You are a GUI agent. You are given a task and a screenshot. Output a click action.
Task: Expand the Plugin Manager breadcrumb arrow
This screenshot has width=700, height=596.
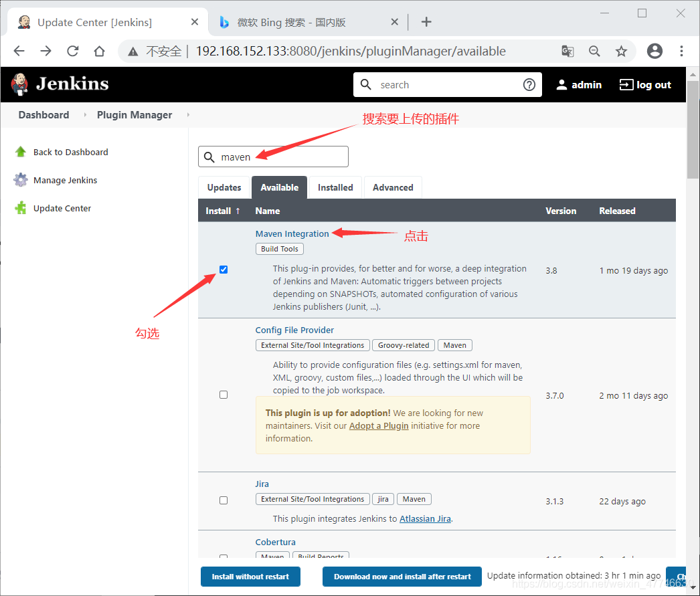tap(189, 114)
